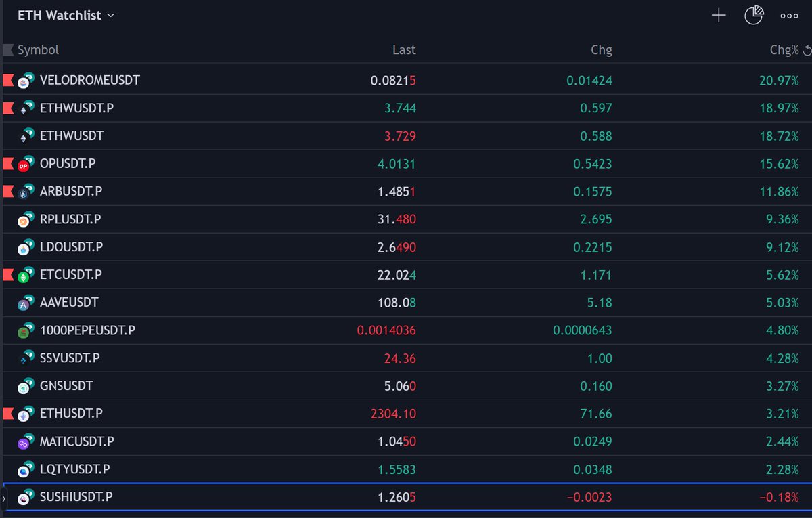Select the ETHUSDT.P symbol name
Screen dimensions: 812x518
click(71, 413)
